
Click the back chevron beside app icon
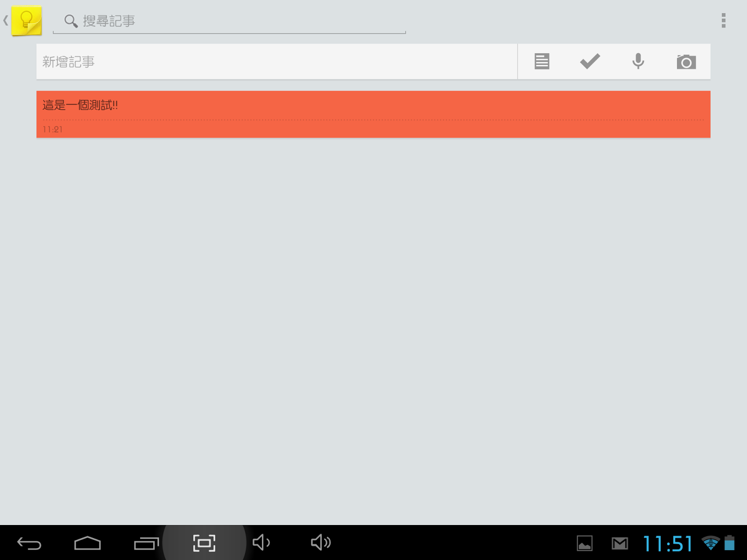(x=6, y=21)
